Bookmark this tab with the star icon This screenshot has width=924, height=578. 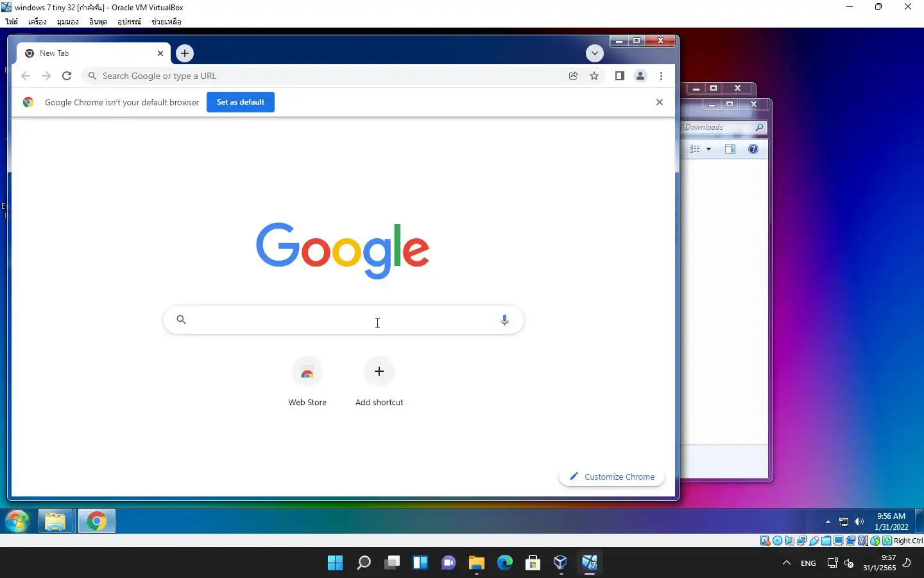(594, 76)
